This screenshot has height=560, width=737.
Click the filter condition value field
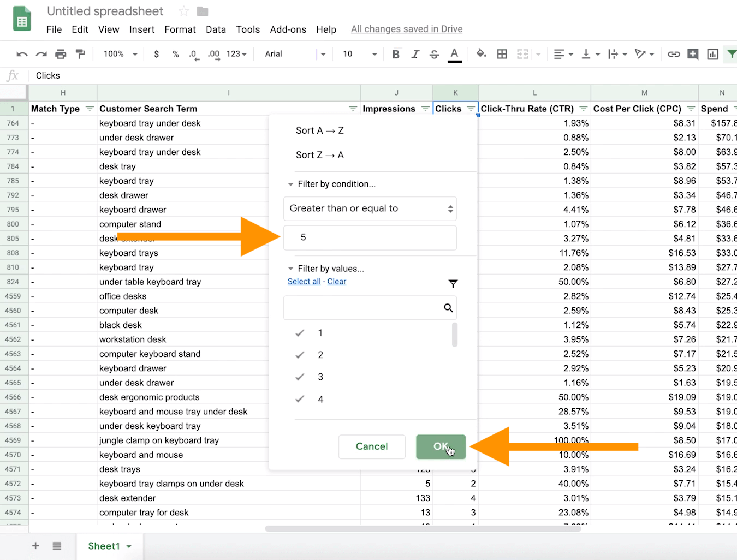point(370,237)
